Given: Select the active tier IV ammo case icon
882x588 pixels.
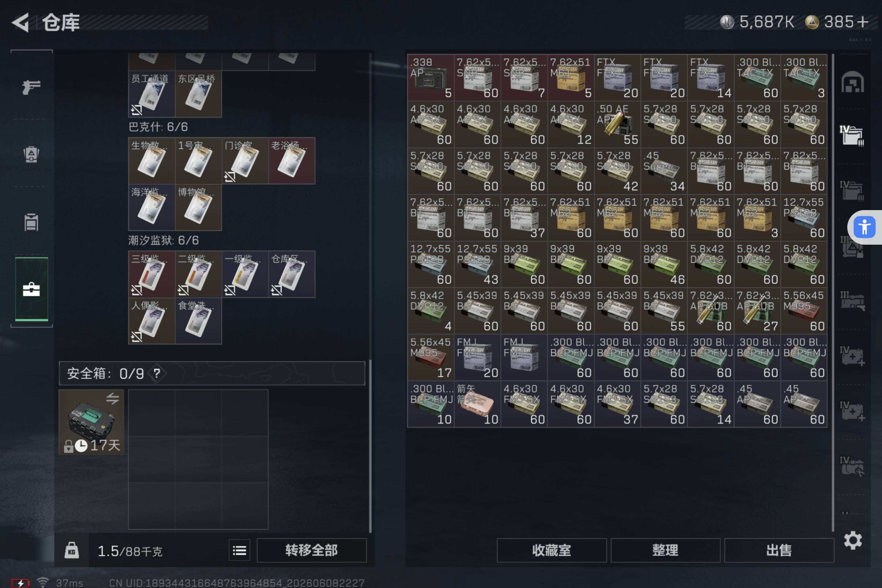Looking at the screenshot, I should coord(852,135).
